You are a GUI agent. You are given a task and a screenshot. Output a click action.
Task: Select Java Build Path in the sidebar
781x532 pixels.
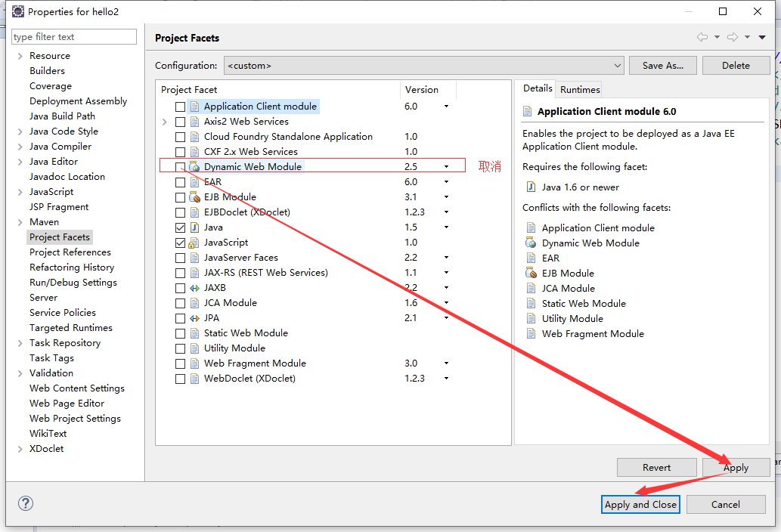tap(62, 116)
